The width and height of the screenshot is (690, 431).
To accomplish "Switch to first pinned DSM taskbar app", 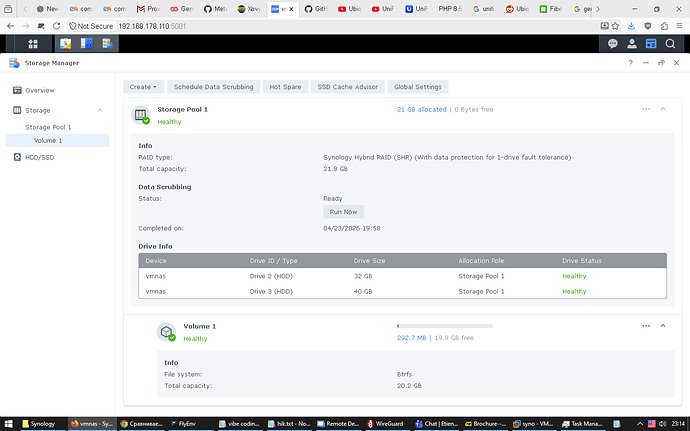I will pos(66,44).
